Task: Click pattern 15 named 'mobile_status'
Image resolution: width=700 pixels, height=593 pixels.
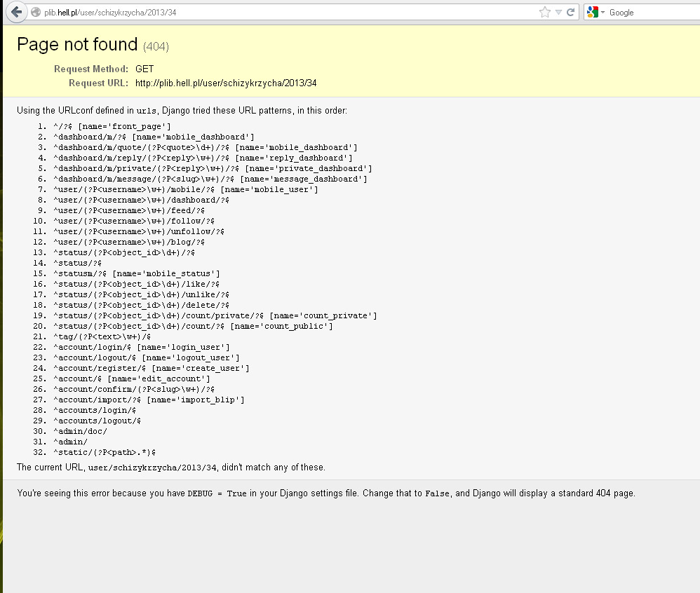Action: 137,273
